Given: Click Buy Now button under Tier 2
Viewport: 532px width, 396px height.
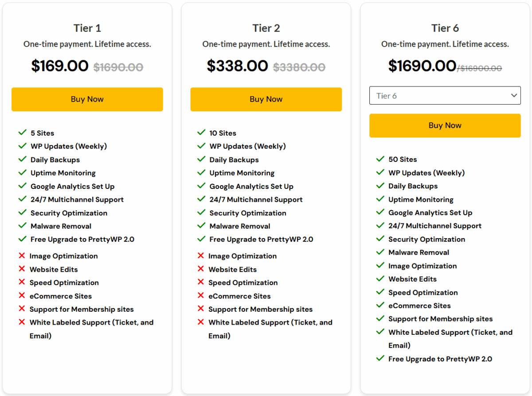Looking at the screenshot, I should pyautogui.click(x=266, y=99).
